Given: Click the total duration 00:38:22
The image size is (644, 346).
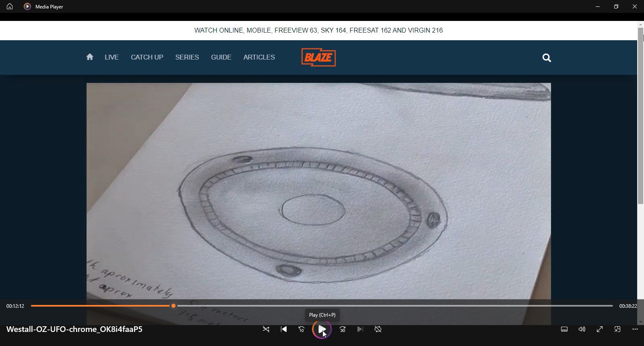Looking at the screenshot, I should click(x=628, y=306).
